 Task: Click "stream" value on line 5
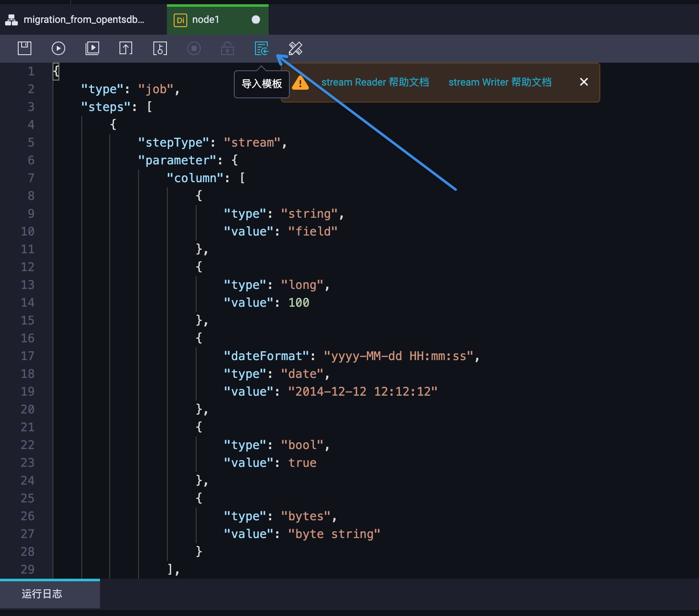[x=252, y=142]
